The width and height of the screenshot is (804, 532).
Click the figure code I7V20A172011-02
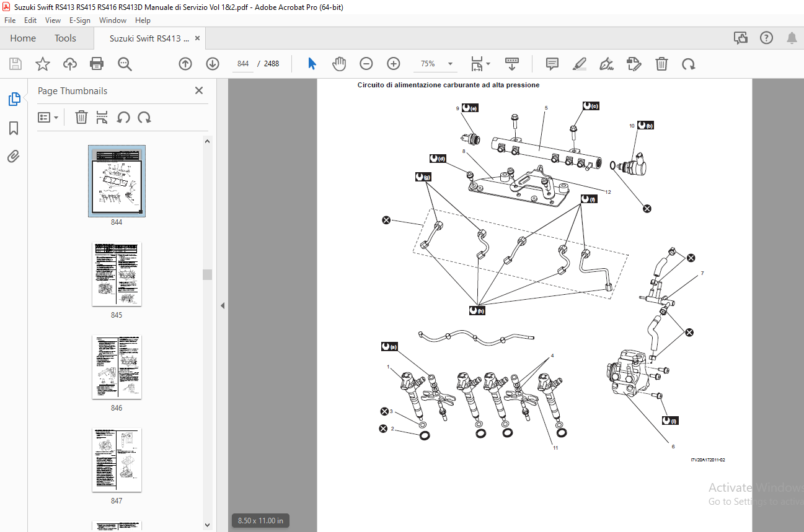tap(708, 460)
